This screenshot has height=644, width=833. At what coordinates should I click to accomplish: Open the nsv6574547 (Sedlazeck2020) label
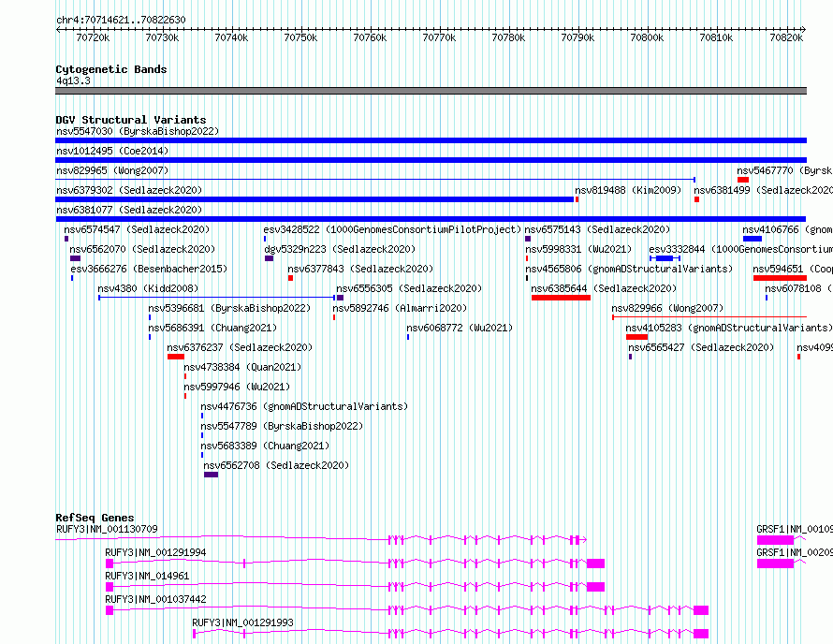coord(137,229)
